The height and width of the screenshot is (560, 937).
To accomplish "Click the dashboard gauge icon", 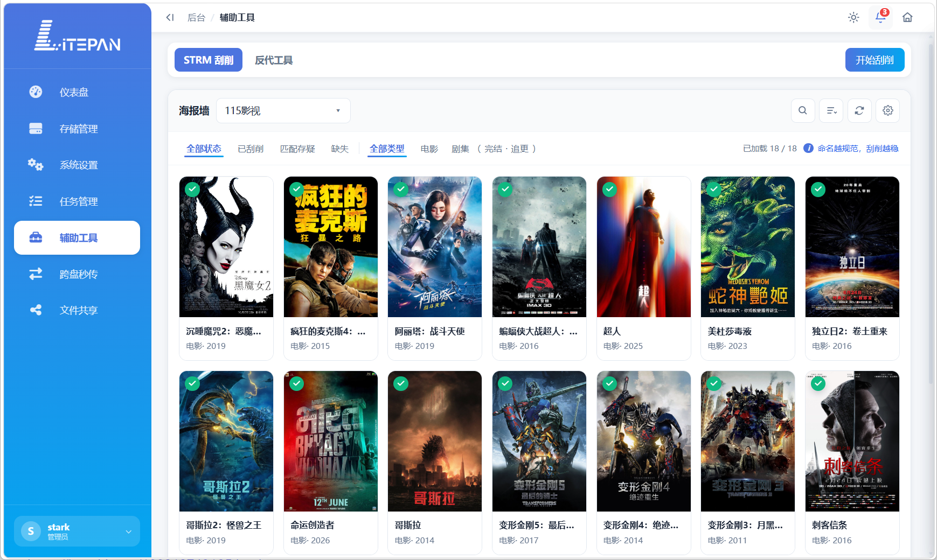I will pos(36,92).
